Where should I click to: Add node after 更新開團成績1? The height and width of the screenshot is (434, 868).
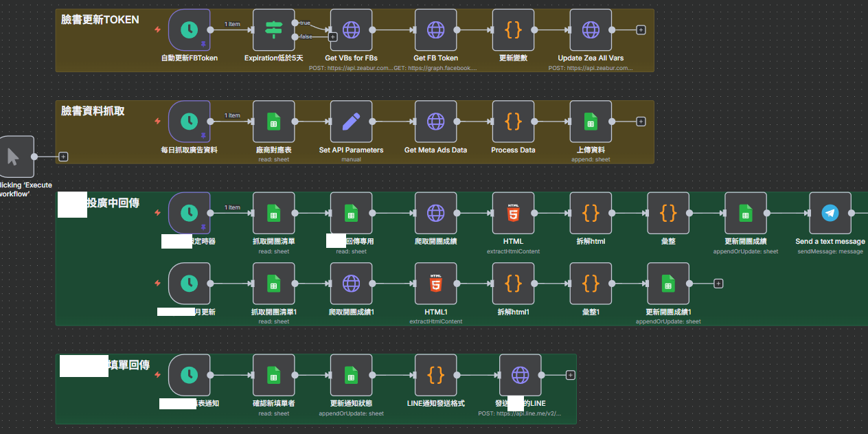pyautogui.click(x=718, y=284)
